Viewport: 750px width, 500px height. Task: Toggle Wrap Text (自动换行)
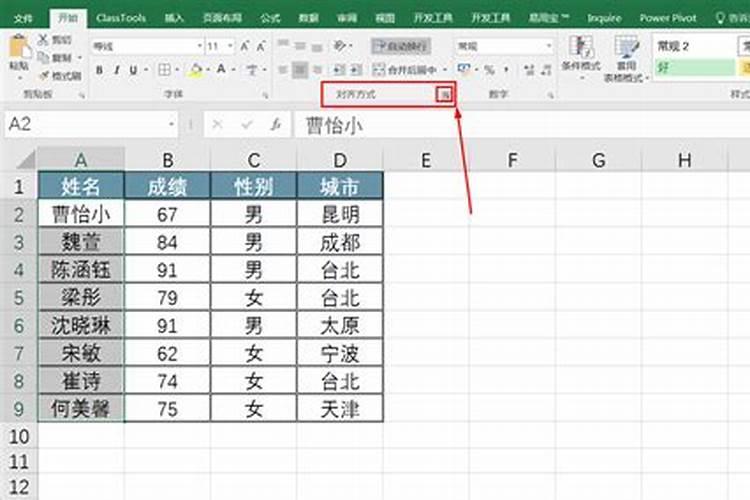click(x=401, y=46)
